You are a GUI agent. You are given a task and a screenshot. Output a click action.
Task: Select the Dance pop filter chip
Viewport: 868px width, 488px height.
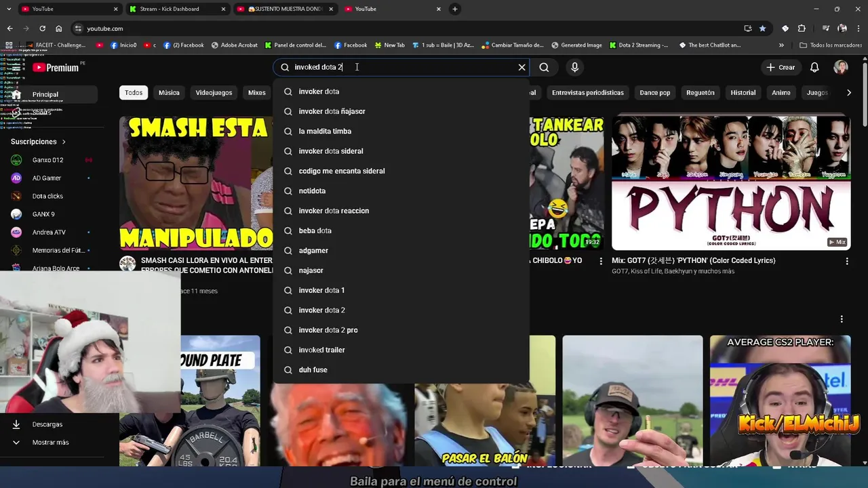(655, 93)
